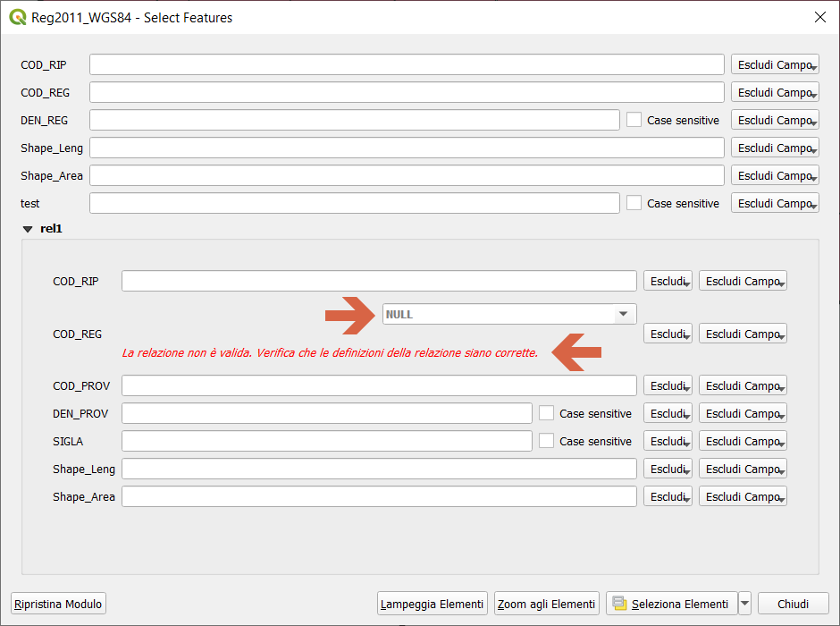The height and width of the screenshot is (626, 840).
Task: Click Escludi Campo for Shape_Area top field
Action: coord(774,174)
